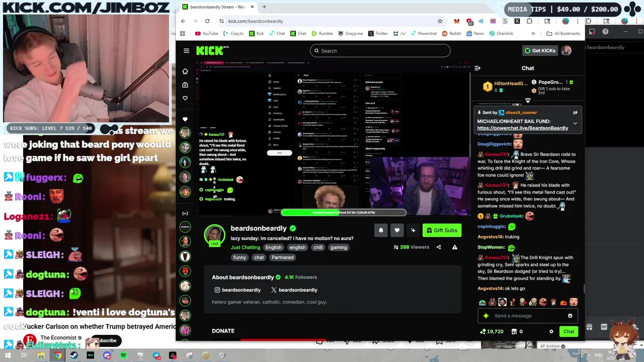
Task: Expand the gift leaderboard drawer under HiltonHeadG
Action: (x=528, y=101)
